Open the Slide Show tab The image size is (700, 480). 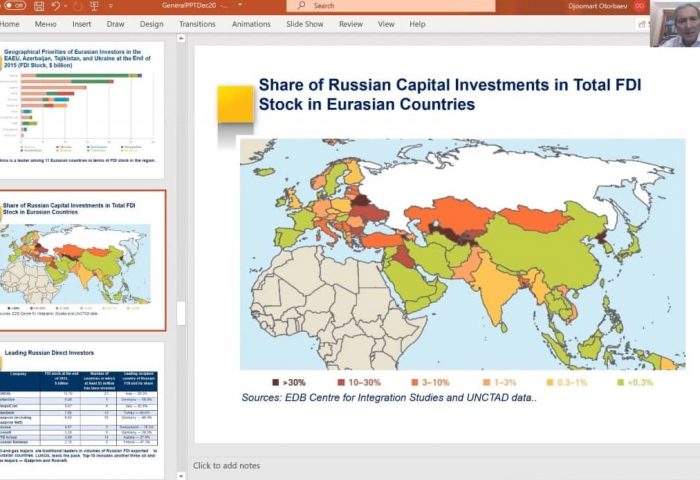(304, 24)
